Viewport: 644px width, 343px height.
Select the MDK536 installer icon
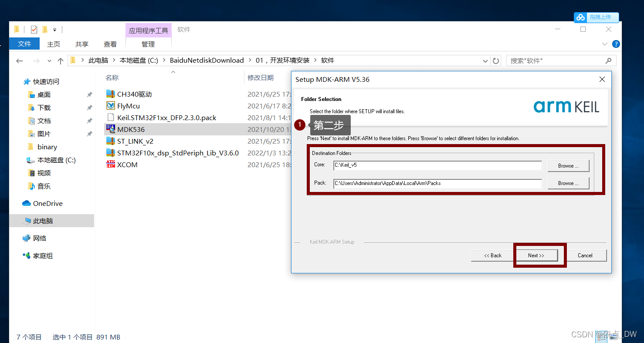pyautogui.click(x=111, y=129)
